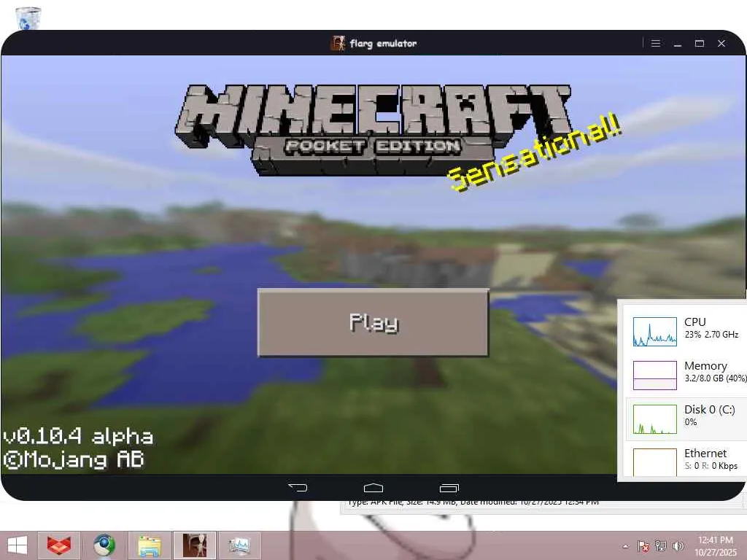Open Action Center flag tray icon
The width and height of the screenshot is (747, 560).
tap(643, 545)
